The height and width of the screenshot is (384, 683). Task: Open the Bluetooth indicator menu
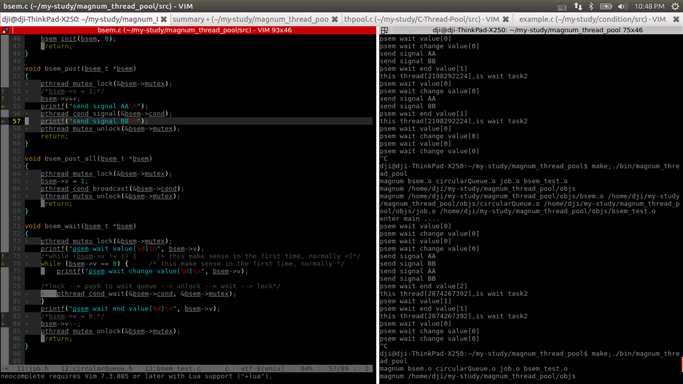click(x=592, y=6)
